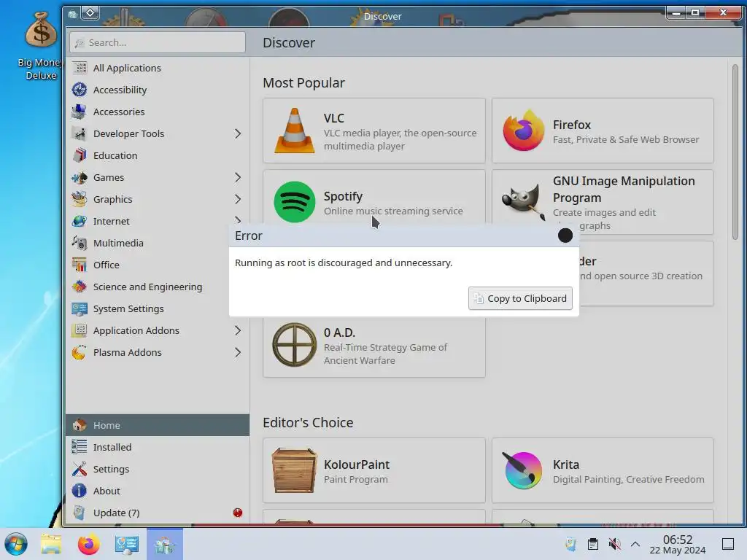Click the Graphics category icon
747x560 pixels.
point(79,200)
